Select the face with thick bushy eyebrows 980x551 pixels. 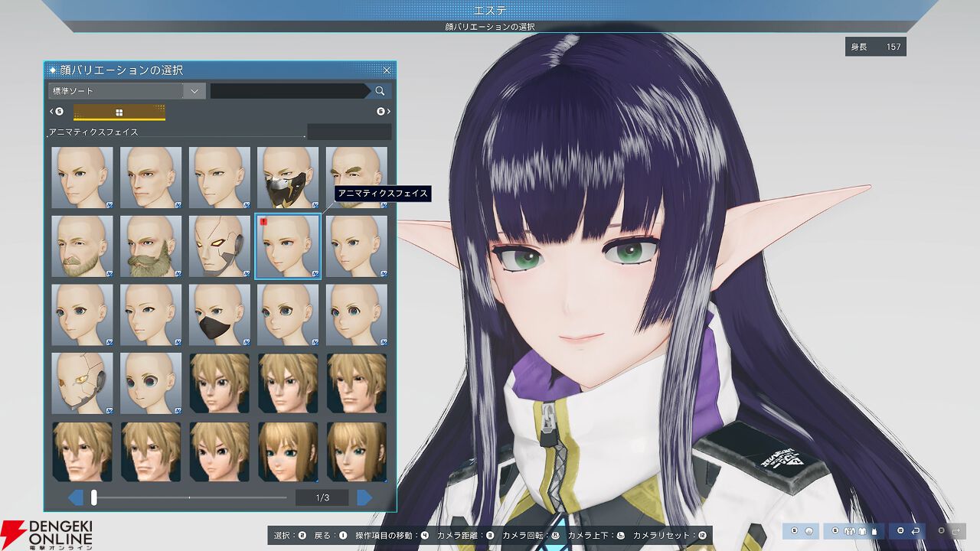coord(357,178)
